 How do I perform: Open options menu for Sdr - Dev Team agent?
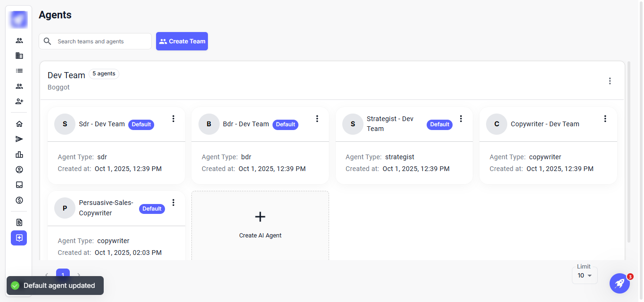click(173, 119)
